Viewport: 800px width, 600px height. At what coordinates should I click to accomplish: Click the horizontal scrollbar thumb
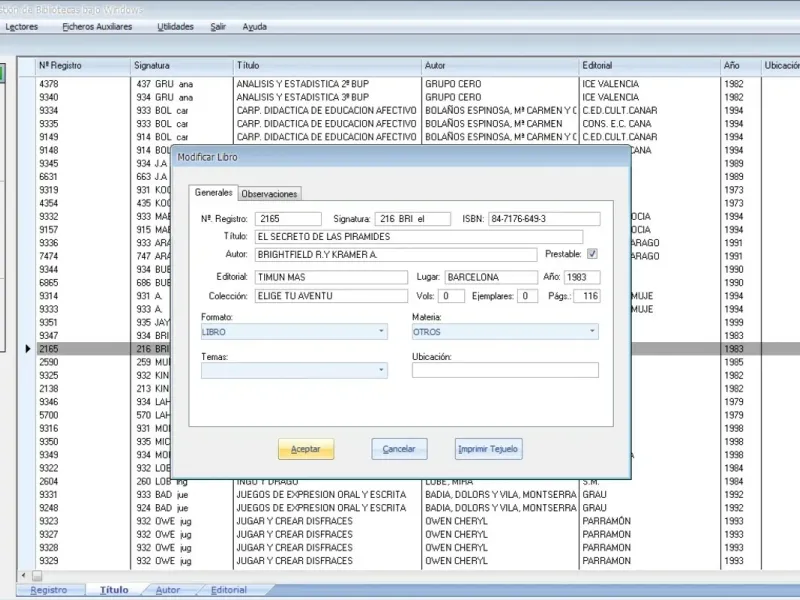[x=37, y=576]
